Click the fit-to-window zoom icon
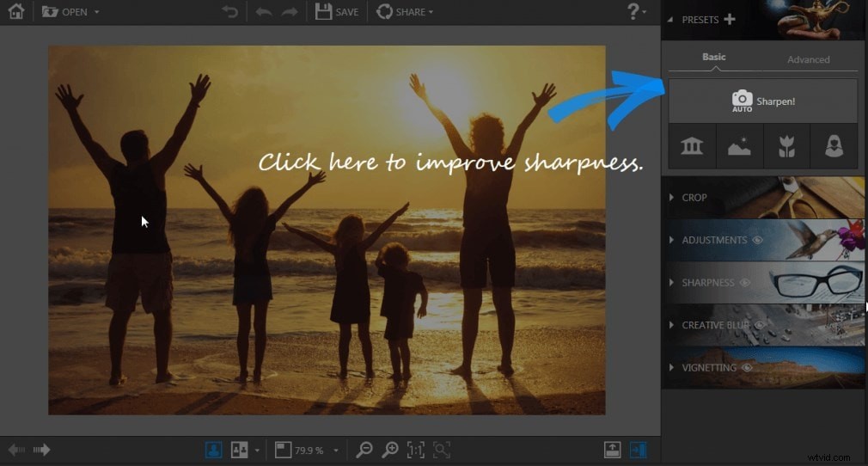Screen dimensions: 868x466 [x=283, y=450]
